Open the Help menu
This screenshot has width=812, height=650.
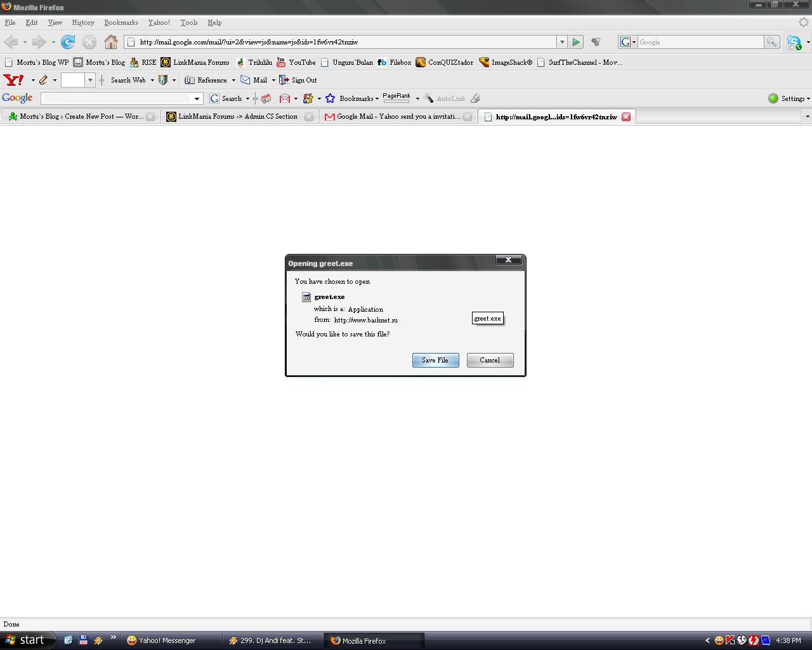[214, 22]
